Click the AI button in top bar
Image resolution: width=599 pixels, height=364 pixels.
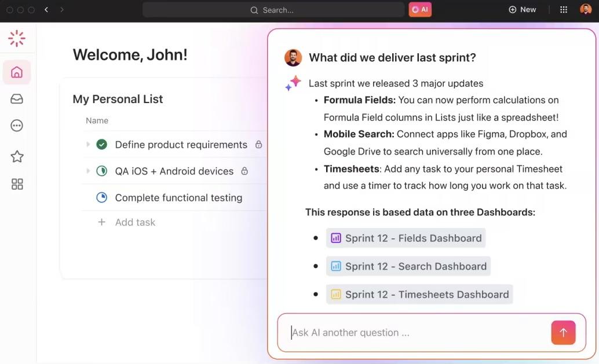420,10
